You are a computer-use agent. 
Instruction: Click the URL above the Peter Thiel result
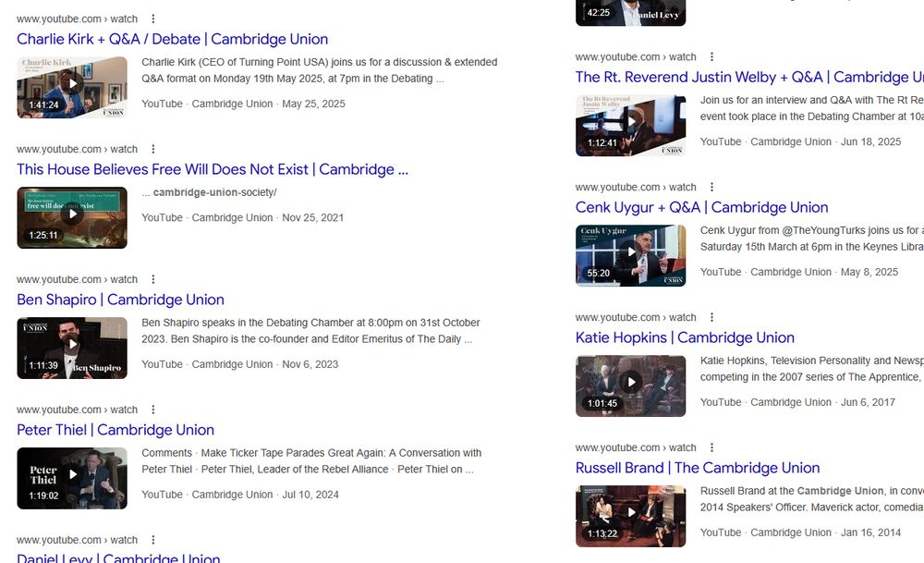(78, 410)
